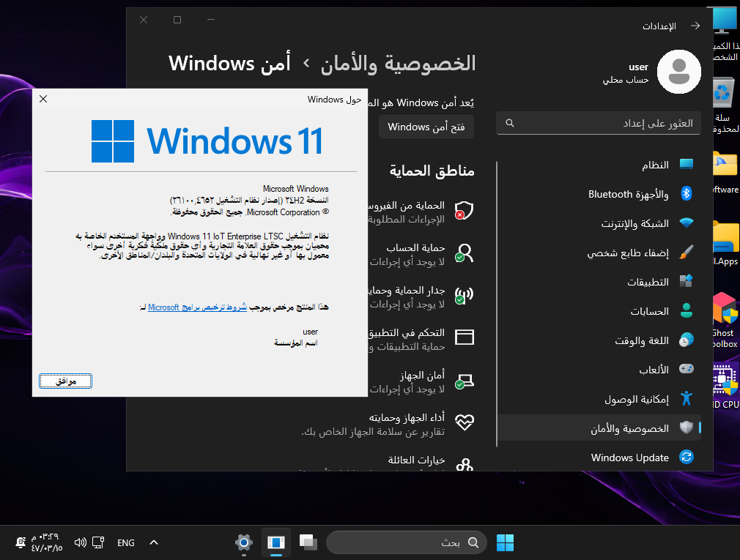Open الألعاب gaming settings
The height and width of the screenshot is (560, 740).
(x=599, y=370)
